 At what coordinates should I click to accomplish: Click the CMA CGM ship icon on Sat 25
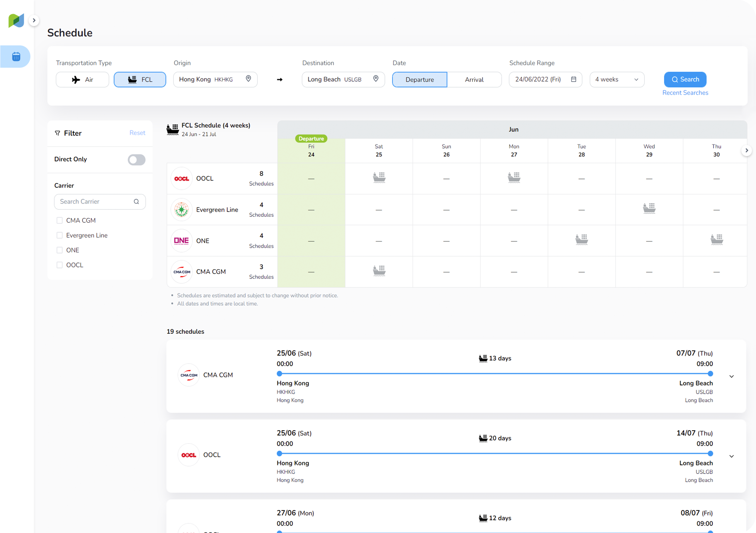tap(379, 271)
